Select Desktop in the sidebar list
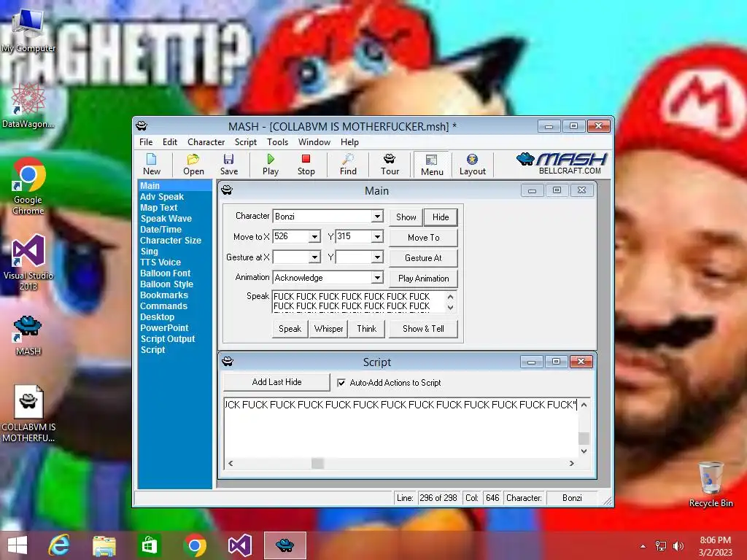Viewport: 747px width, 560px height. 157,317
